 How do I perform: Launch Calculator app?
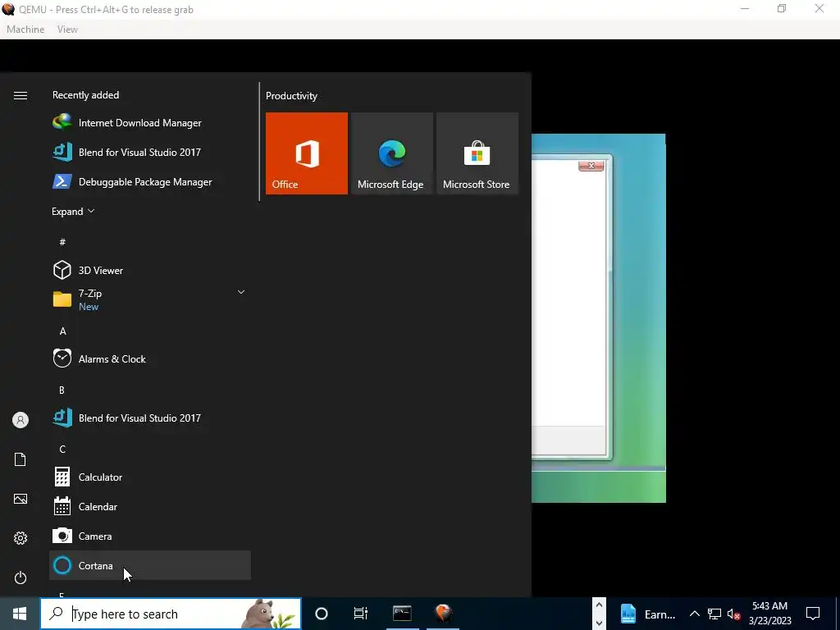tap(150, 477)
